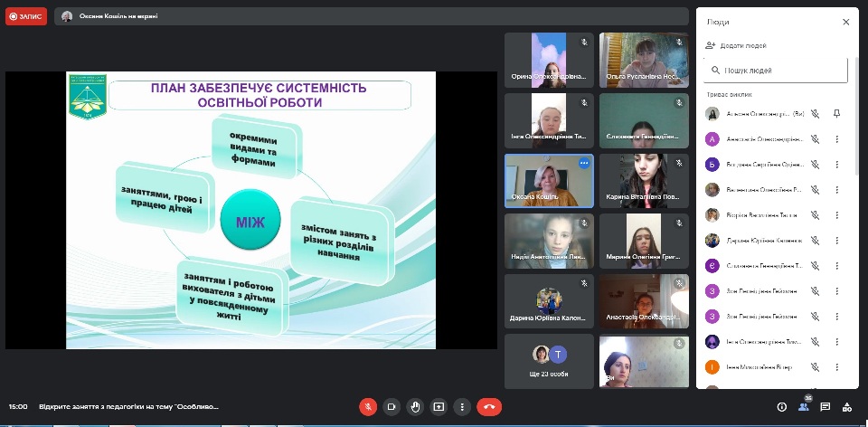Open options for Інга Олександрівна in list
This screenshot has width=868, height=427.
click(x=836, y=342)
